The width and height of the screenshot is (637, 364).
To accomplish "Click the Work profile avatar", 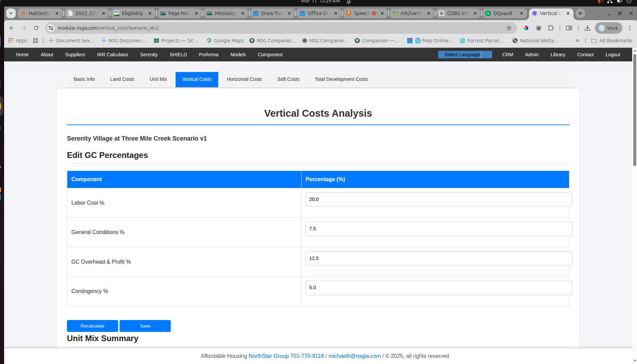I will point(608,28).
